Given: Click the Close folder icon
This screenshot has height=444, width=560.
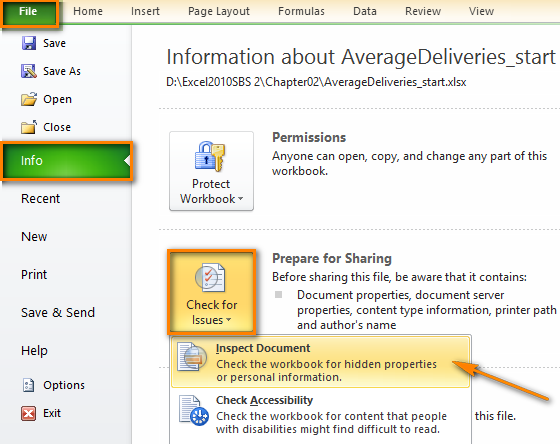Looking at the screenshot, I should click(x=29, y=127).
